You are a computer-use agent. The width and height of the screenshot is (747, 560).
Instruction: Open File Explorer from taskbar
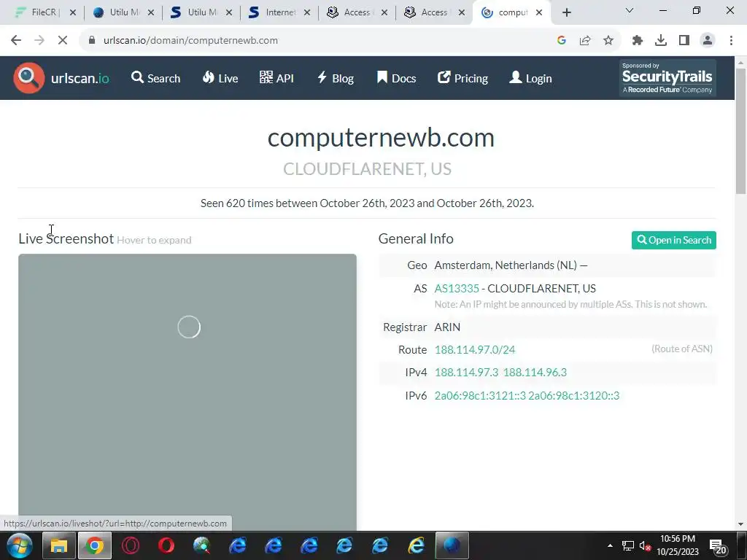(59, 545)
